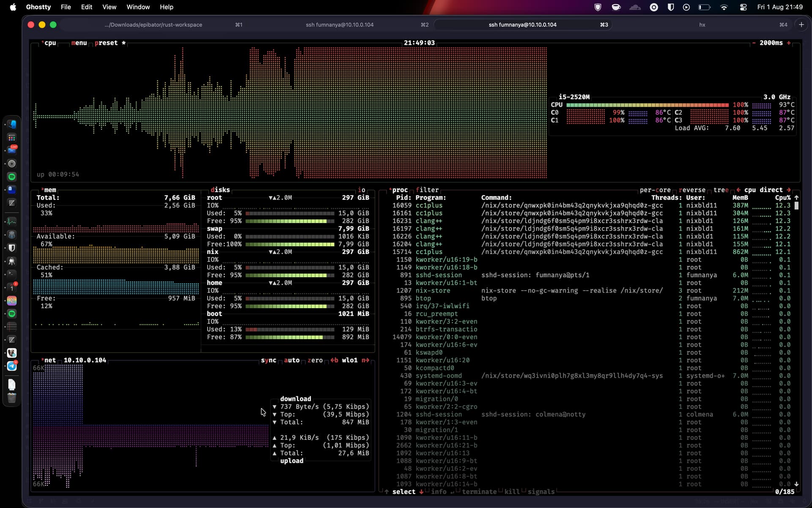Screen dimensions: 812x508
Task: Toggle the proc box
Action: click(x=398, y=190)
